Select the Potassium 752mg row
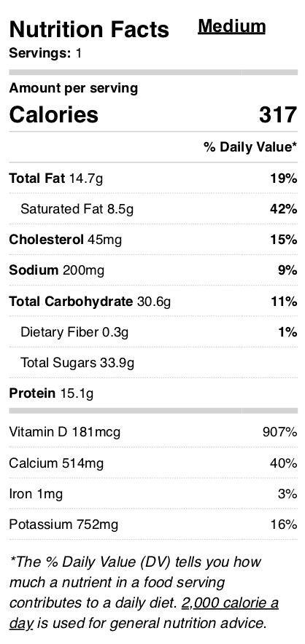 pyautogui.click(x=153, y=525)
